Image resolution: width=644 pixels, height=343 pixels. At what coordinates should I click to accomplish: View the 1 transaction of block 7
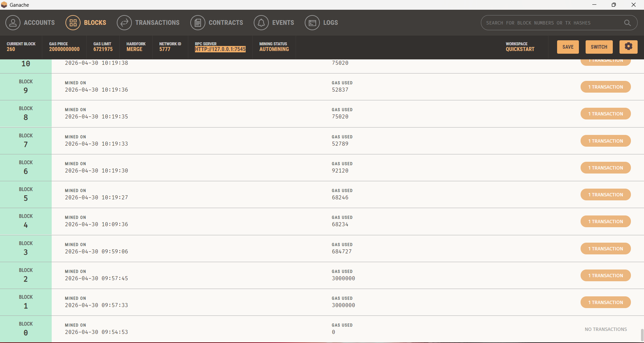click(x=605, y=141)
